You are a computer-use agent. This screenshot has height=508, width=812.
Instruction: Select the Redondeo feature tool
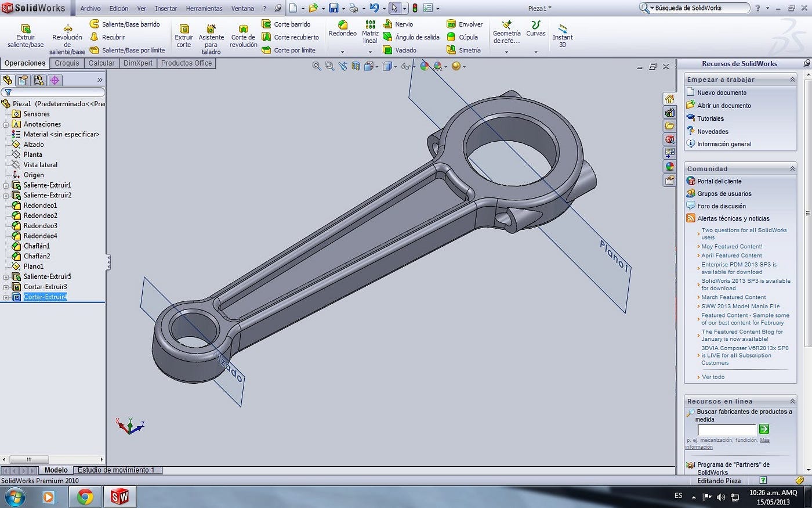342,30
